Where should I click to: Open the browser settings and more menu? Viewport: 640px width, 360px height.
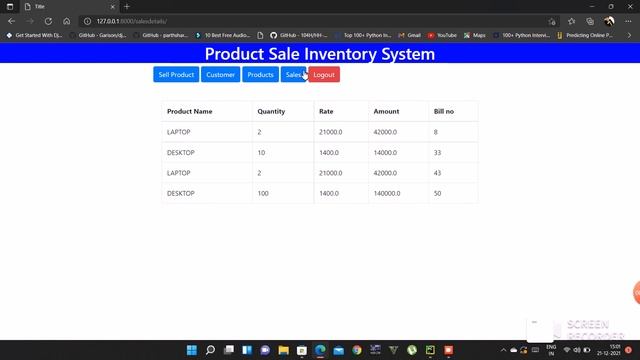[628, 21]
